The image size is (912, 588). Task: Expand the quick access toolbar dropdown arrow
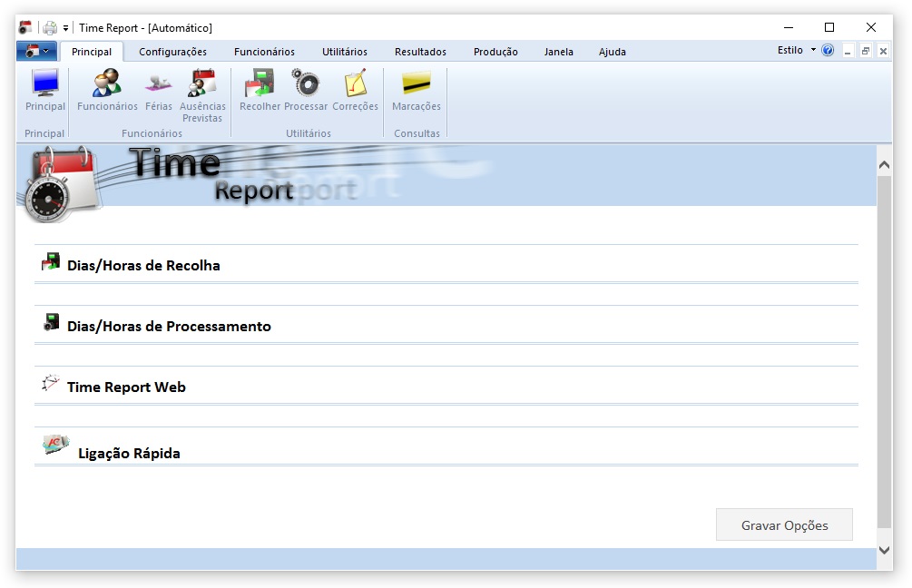pos(65,28)
